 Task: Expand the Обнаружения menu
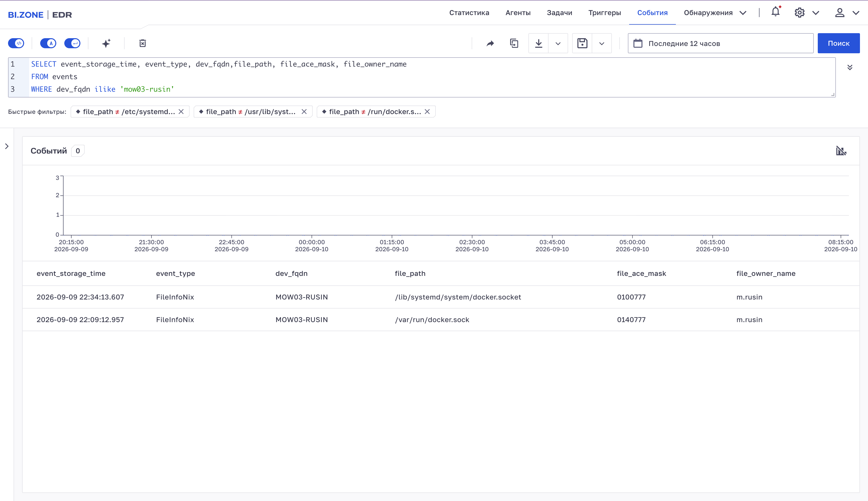(x=715, y=13)
